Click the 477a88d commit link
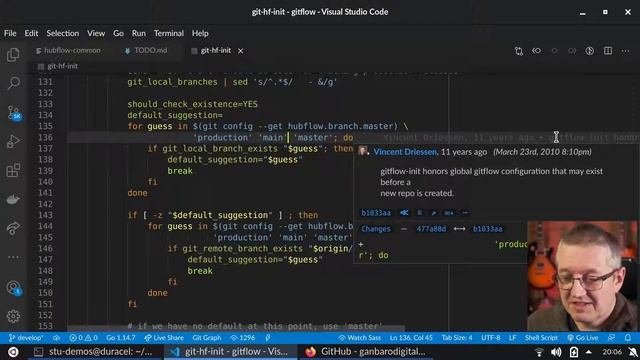This screenshot has width=640, height=360. 431,229
